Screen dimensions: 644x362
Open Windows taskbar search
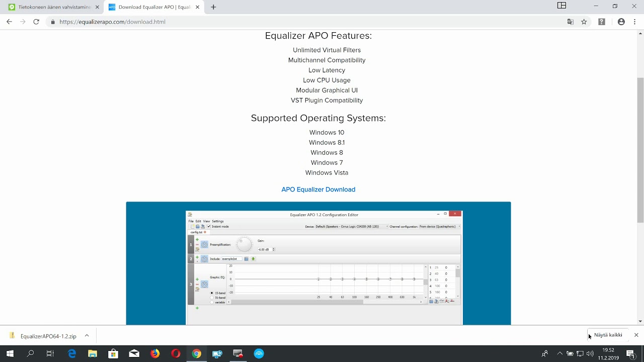pyautogui.click(x=30, y=353)
